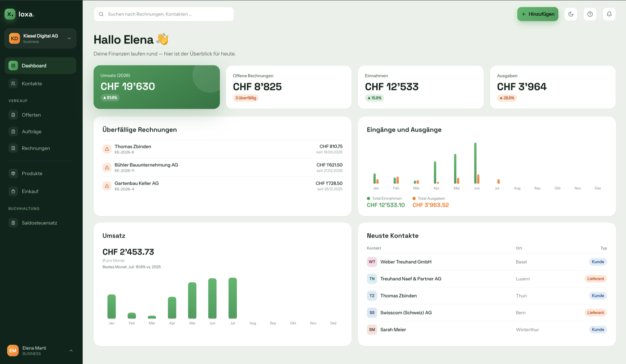The width and height of the screenshot is (626, 364).
Task: Open the Ausgaben card
Action: (x=553, y=87)
